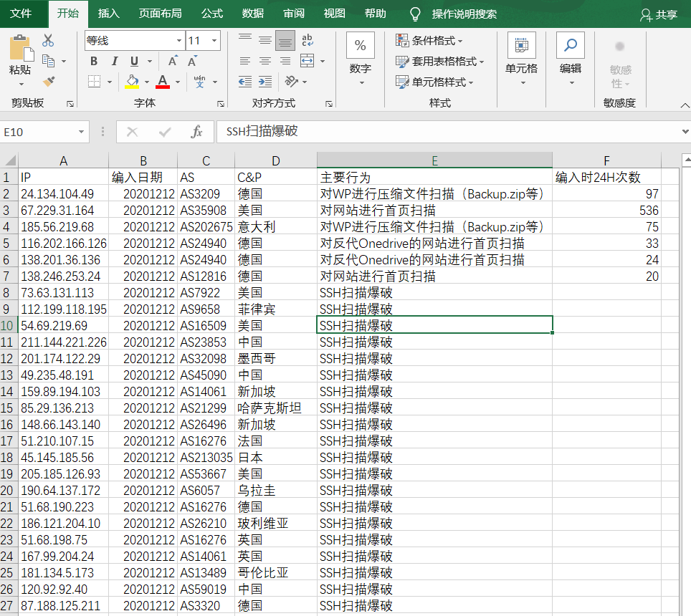Image resolution: width=691 pixels, height=616 pixels.
Task: Expand the paste options arrow
Action: point(20,84)
